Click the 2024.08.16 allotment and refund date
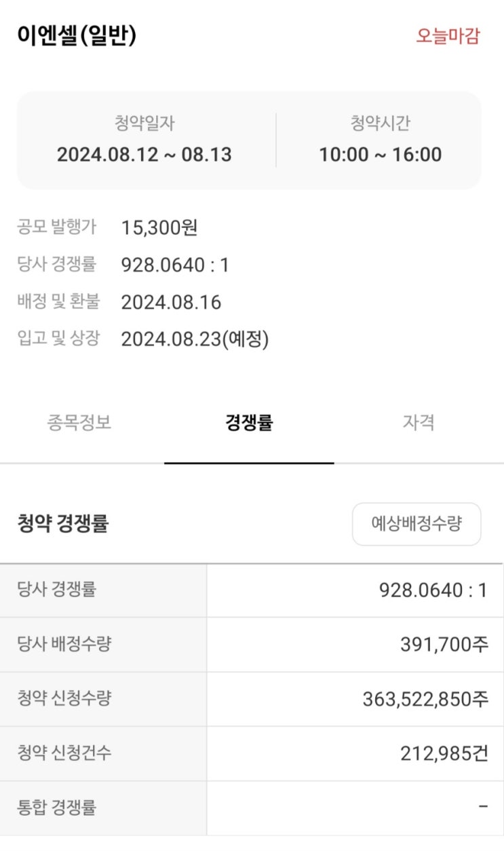The width and height of the screenshot is (504, 851). tap(172, 302)
